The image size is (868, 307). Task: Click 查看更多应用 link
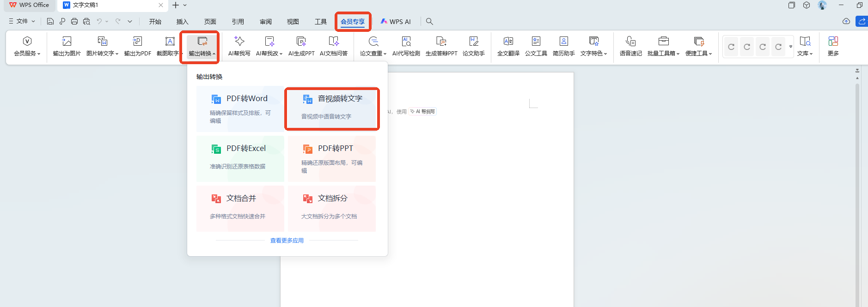click(x=287, y=241)
